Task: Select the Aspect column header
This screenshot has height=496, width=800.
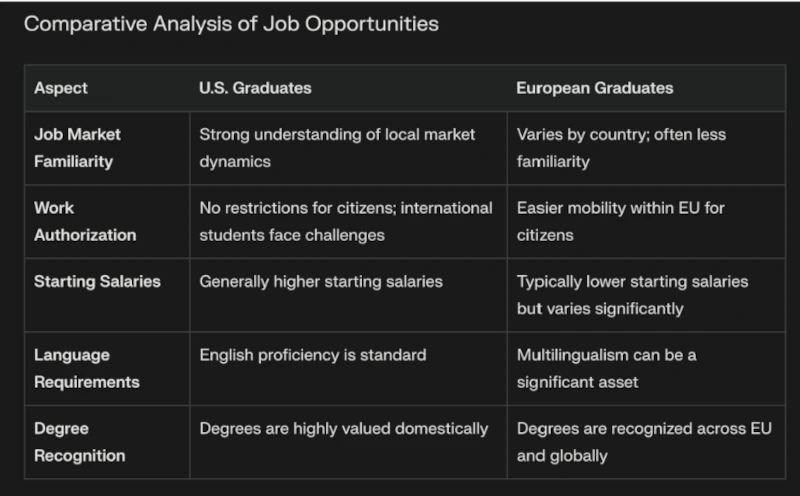Action: (x=61, y=88)
